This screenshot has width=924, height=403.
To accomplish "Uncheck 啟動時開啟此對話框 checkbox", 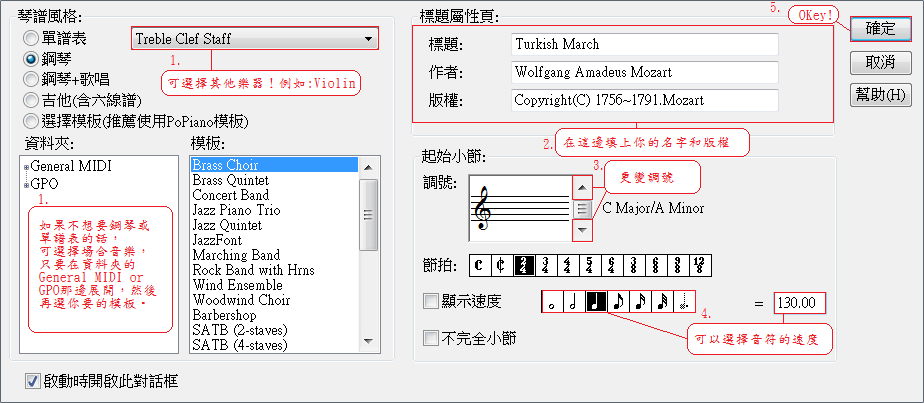I will click(32, 381).
